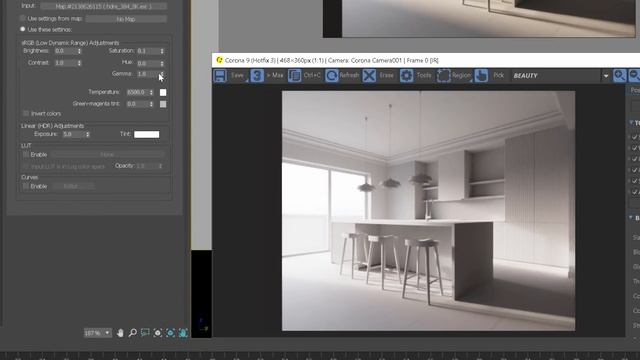This screenshot has height=360, width=640.
Task: Open the 107% zoom level dropdown
Action: click(x=98, y=333)
